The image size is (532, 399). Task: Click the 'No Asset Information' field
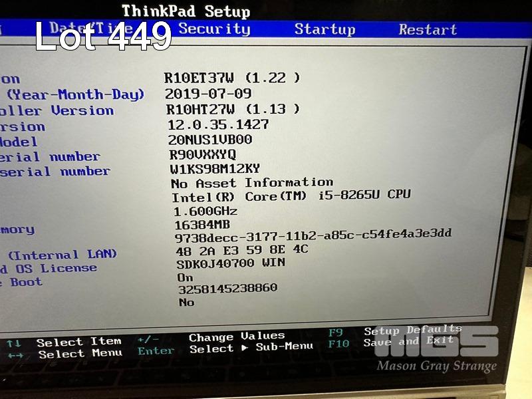click(x=251, y=183)
